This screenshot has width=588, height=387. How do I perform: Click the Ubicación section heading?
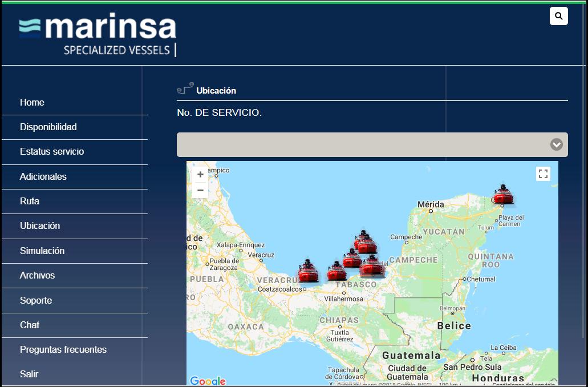(x=216, y=90)
